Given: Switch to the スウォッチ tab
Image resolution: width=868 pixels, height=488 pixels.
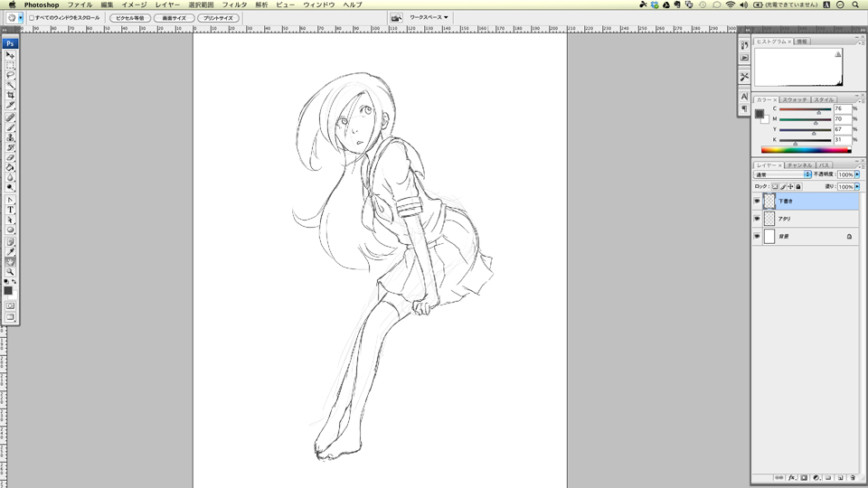Looking at the screenshot, I should click(x=795, y=100).
